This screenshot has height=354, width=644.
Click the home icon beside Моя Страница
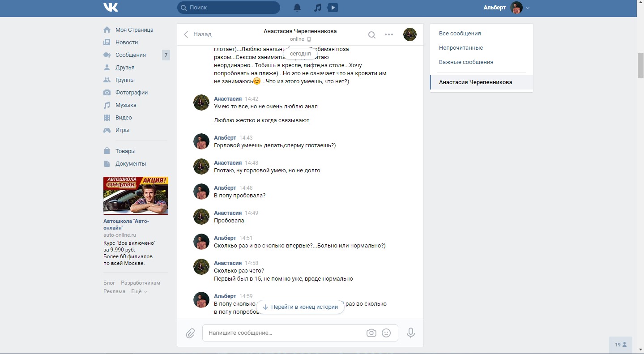(x=107, y=30)
